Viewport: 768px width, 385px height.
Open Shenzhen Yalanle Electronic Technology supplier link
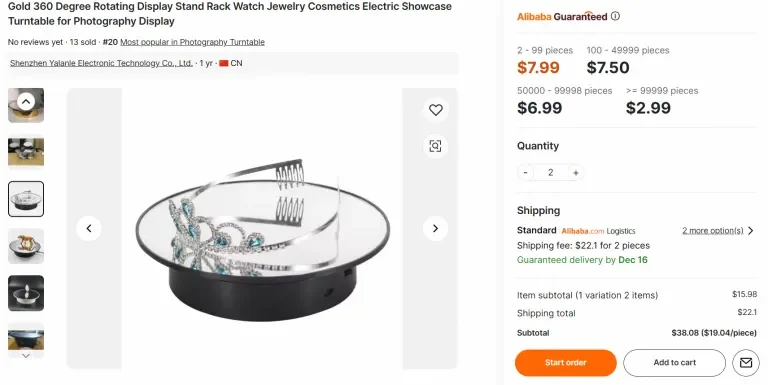[x=101, y=63]
